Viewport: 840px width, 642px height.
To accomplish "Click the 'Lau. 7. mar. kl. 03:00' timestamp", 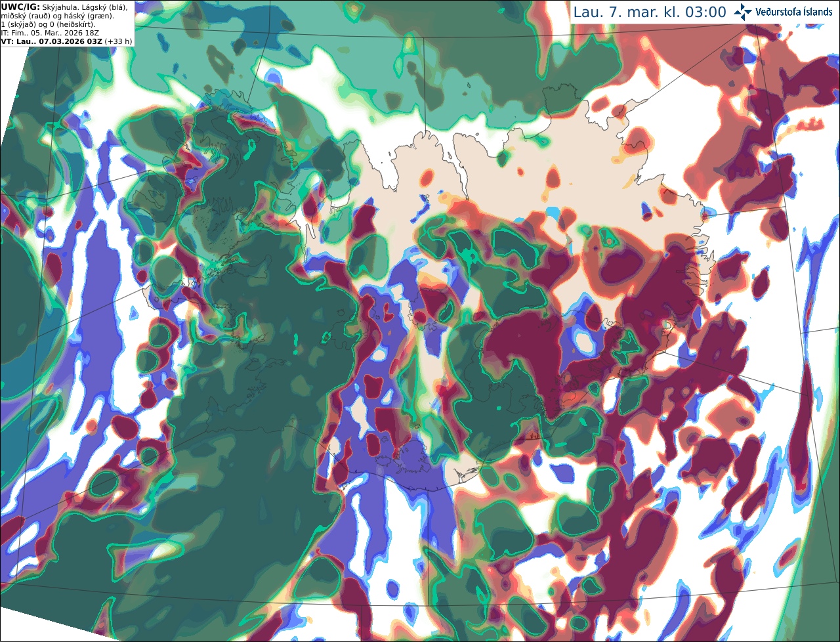I will click(650, 12).
